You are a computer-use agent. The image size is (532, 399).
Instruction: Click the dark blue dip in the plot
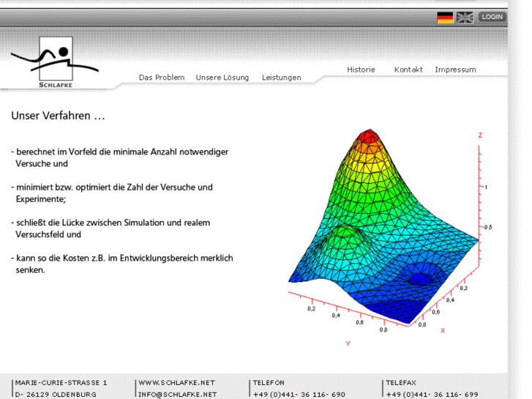421,279
